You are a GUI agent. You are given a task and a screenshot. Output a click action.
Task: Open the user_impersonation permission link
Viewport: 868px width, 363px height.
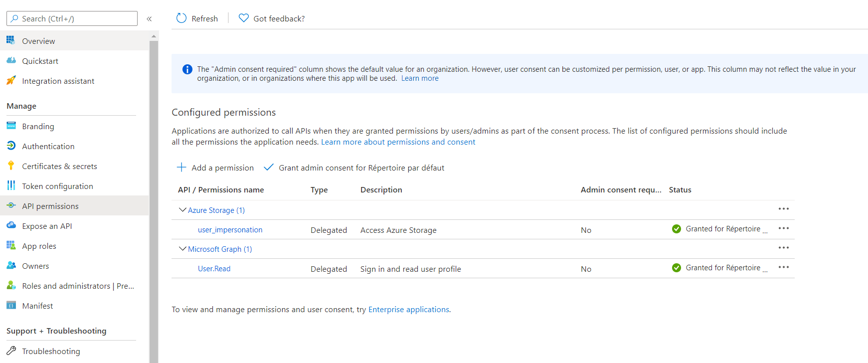click(x=230, y=230)
